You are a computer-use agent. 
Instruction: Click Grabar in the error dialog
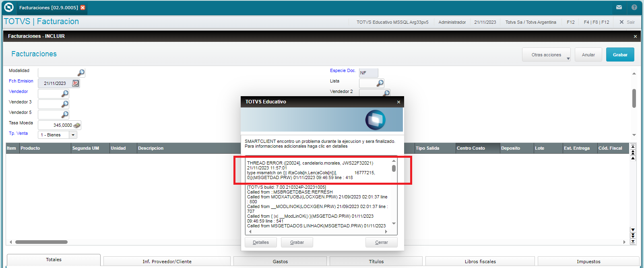[297, 242]
